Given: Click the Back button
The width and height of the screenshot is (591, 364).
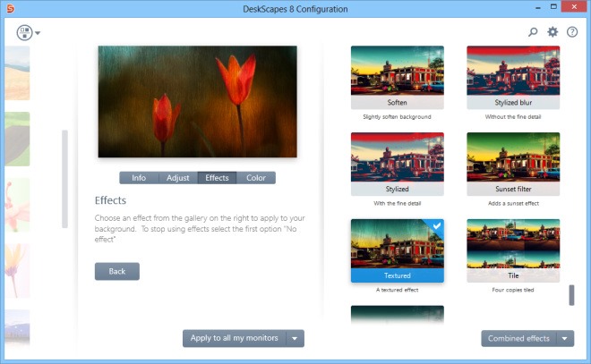Looking at the screenshot, I should [x=116, y=271].
